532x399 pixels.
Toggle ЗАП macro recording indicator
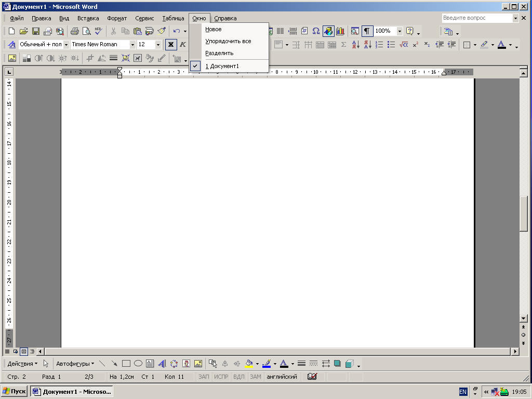click(204, 377)
